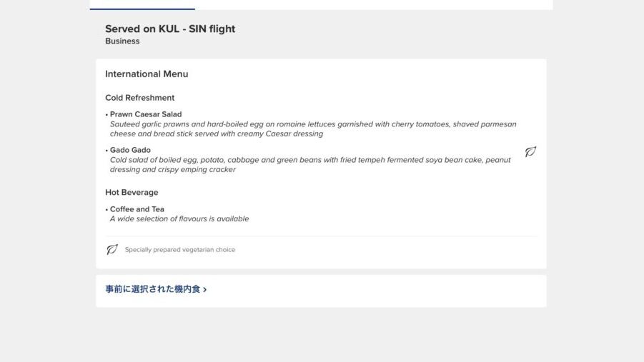Image resolution: width=644 pixels, height=362 pixels.
Task: Click the Hot Beverage section heading
Action: 132,192
